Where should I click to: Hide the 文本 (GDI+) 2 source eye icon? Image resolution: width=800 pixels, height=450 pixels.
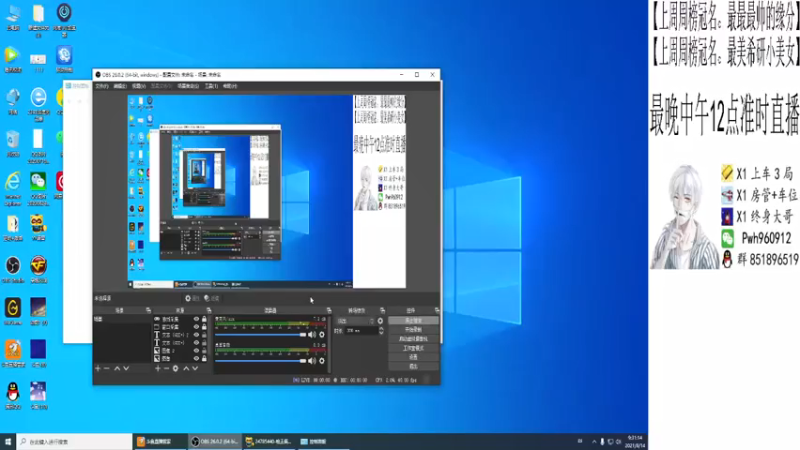tap(196, 335)
